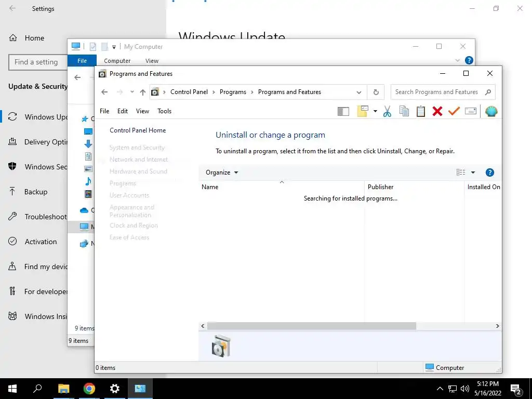Open Backup in Settings sidebar
532x399 pixels.
[x=36, y=192]
